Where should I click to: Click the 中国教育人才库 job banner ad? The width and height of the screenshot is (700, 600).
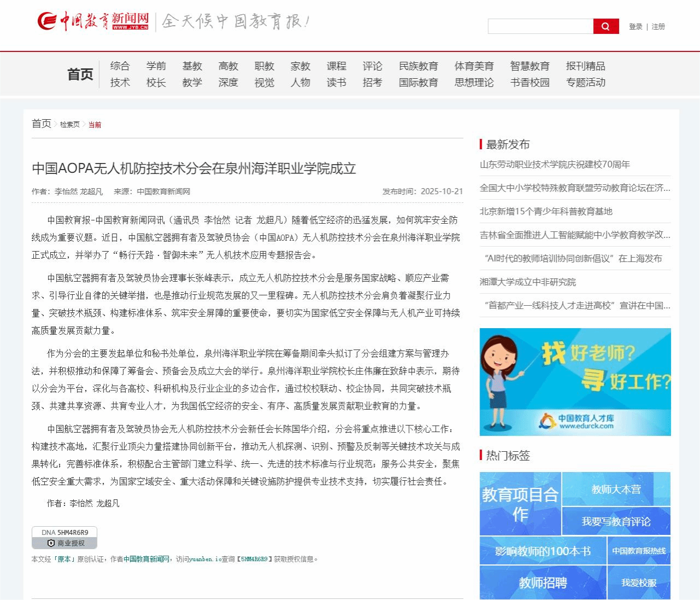(x=575, y=382)
